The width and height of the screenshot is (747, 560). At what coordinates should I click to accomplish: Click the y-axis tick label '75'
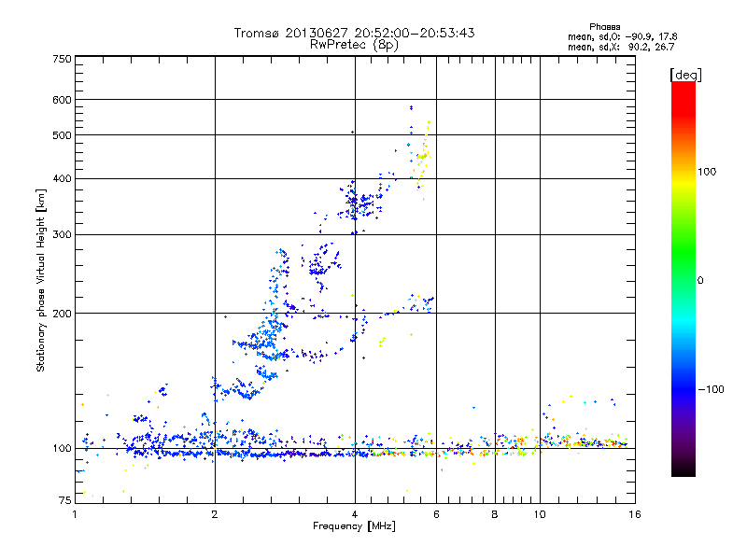[65, 500]
